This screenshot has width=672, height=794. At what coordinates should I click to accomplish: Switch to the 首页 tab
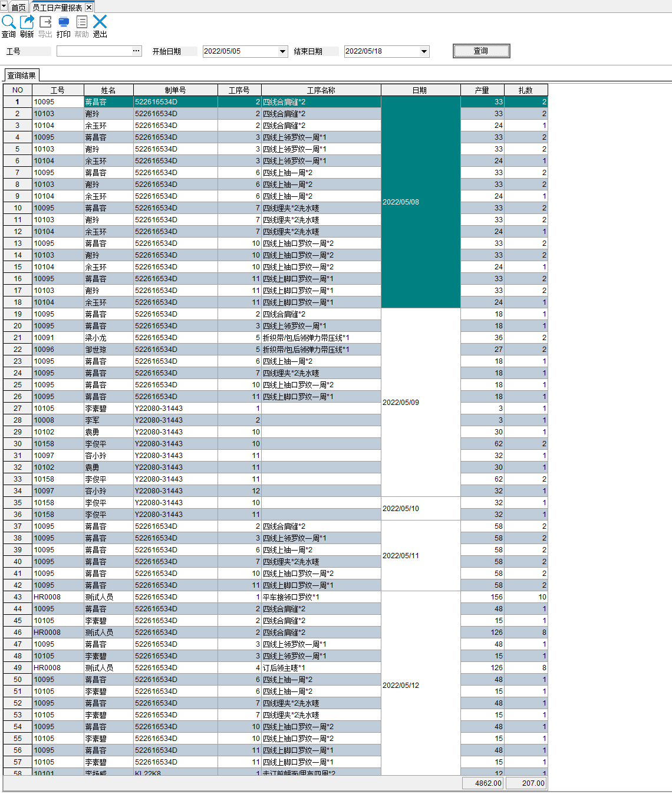(x=18, y=8)
